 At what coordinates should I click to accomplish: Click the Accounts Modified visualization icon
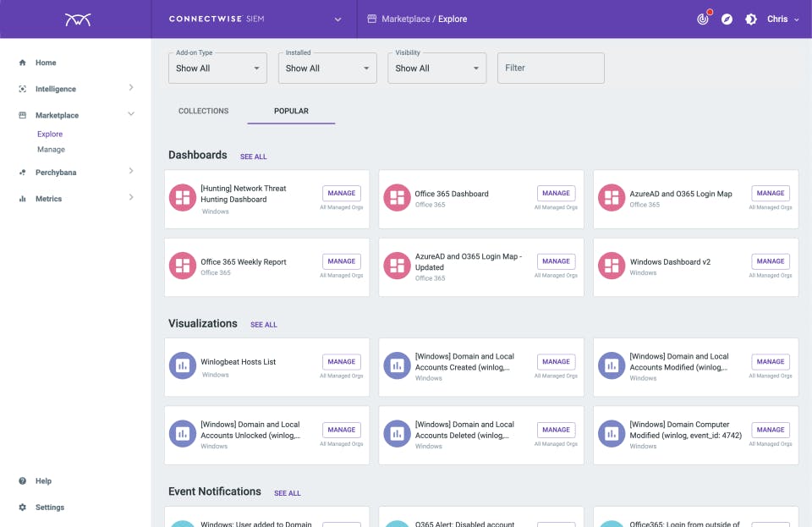click(x=612, y=365)
